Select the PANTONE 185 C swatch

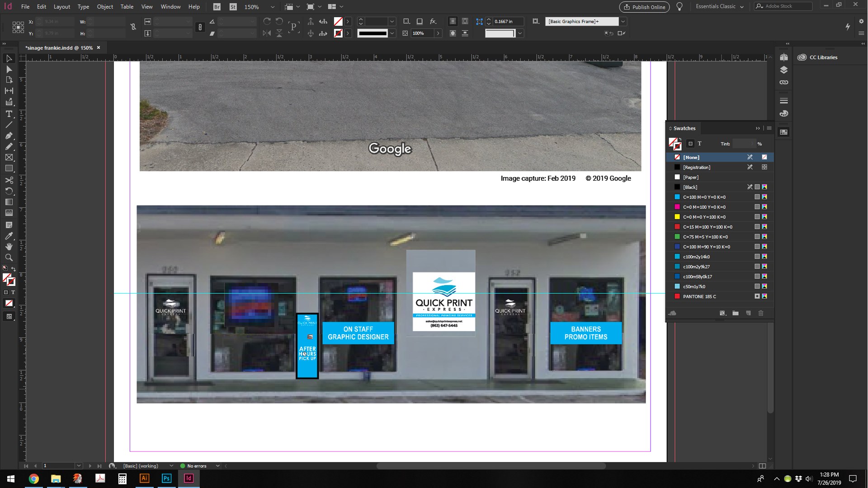[x=720, y=296]
